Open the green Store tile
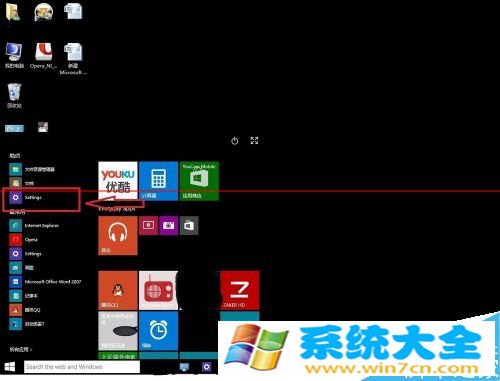Image resolution: width=500 pixels, height=381 pixels. pos(199,181)
